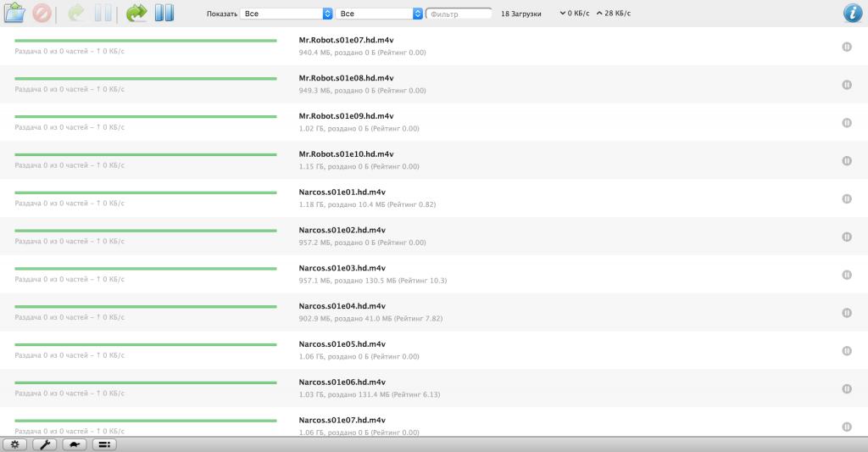Click details line starting 1.02 ГБ
Screen dimensions: 868x452
point(359,129)
